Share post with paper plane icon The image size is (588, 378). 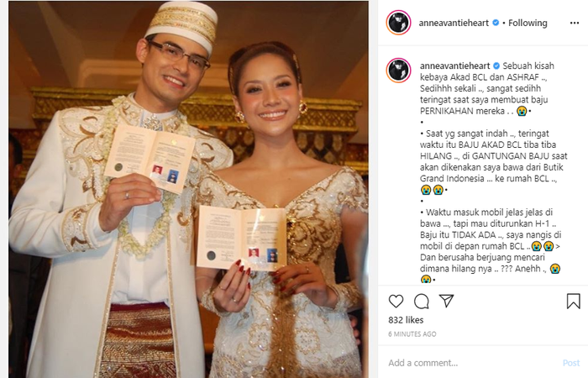(447, 301)
